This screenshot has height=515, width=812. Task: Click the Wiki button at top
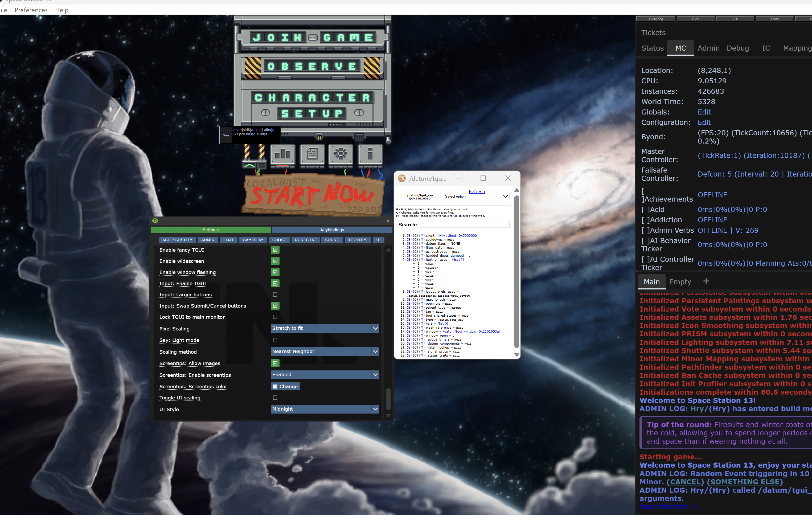pos(735,19)
